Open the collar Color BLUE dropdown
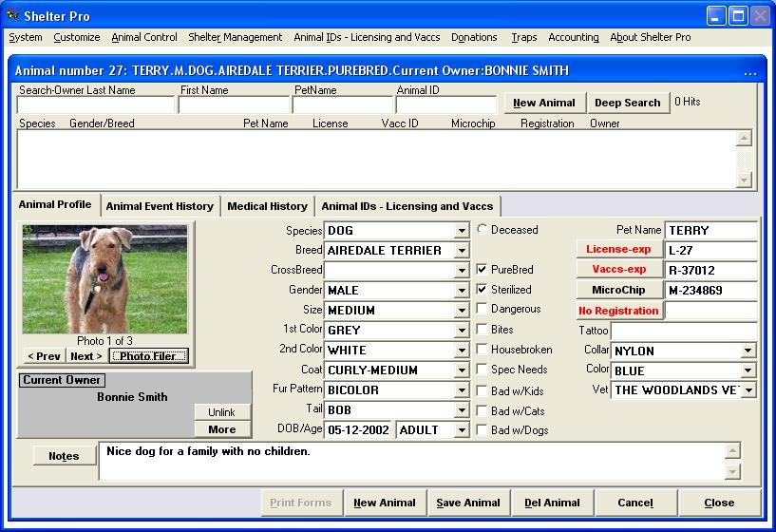 pos(748,370)
